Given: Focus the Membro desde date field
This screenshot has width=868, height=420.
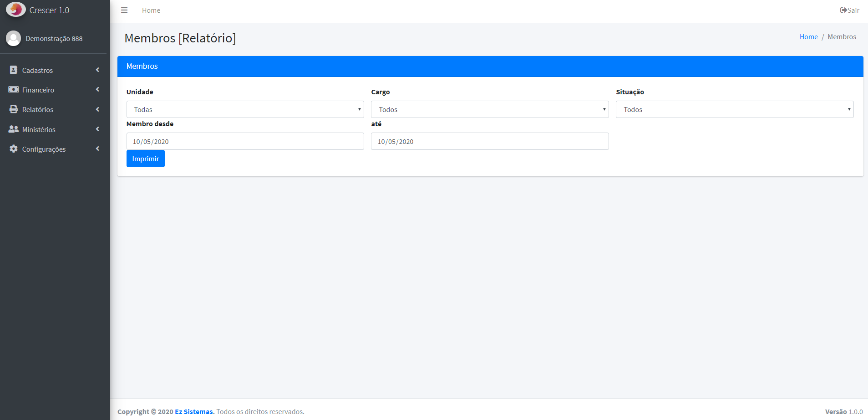Looking at the screenshot, I should tap(245, 141).
